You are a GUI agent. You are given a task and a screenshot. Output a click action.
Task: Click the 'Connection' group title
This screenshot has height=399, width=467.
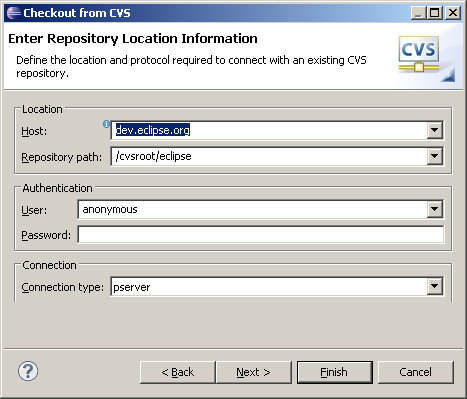(x=49, y=265)
